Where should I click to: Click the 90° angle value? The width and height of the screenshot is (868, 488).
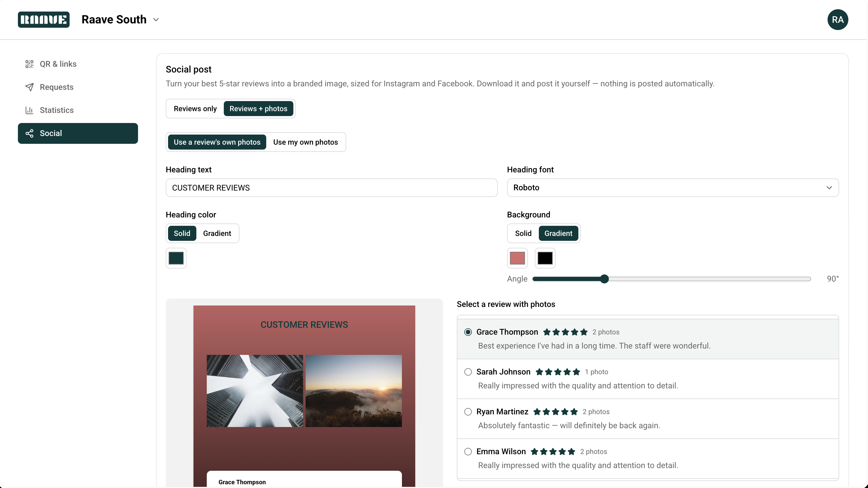coord(832,279)
